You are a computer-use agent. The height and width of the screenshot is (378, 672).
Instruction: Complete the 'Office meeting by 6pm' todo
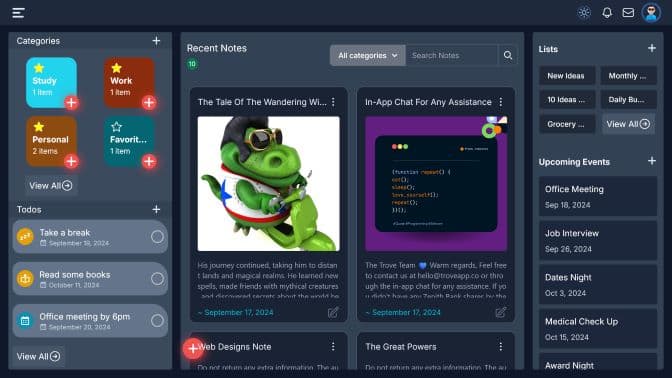[157, 321]
